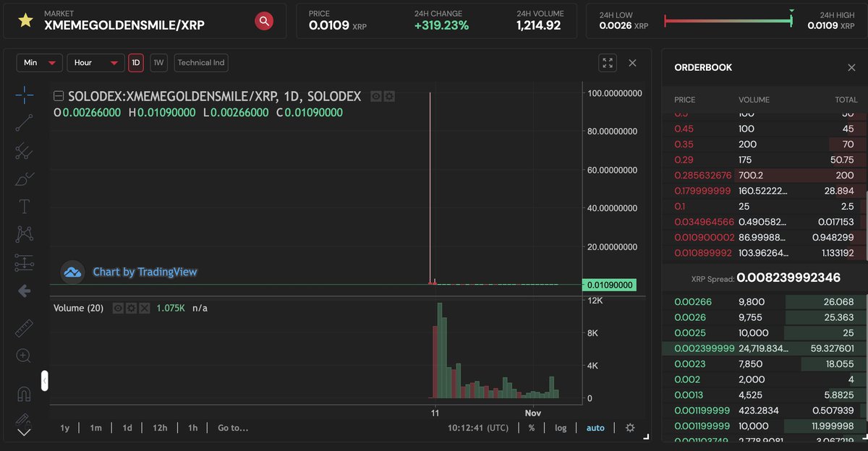The image size is (868, 451).
Task: Select the 0.179999999 sell order row
Action: coord(765,191)
